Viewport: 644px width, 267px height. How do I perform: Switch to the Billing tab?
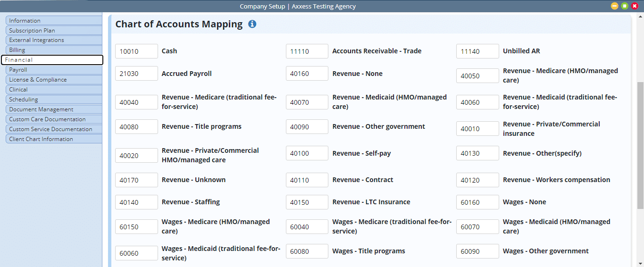[x=54, y=50]
